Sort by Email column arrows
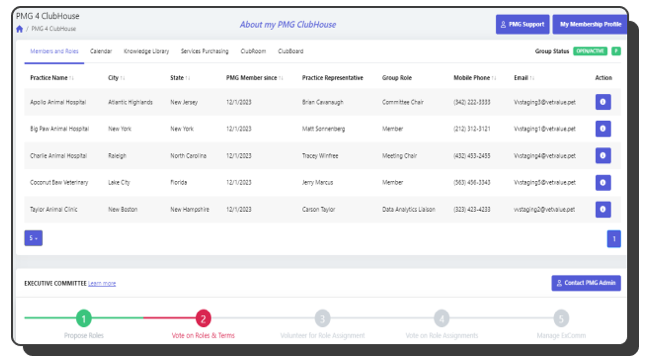649x362 pixels. (532, 78)
